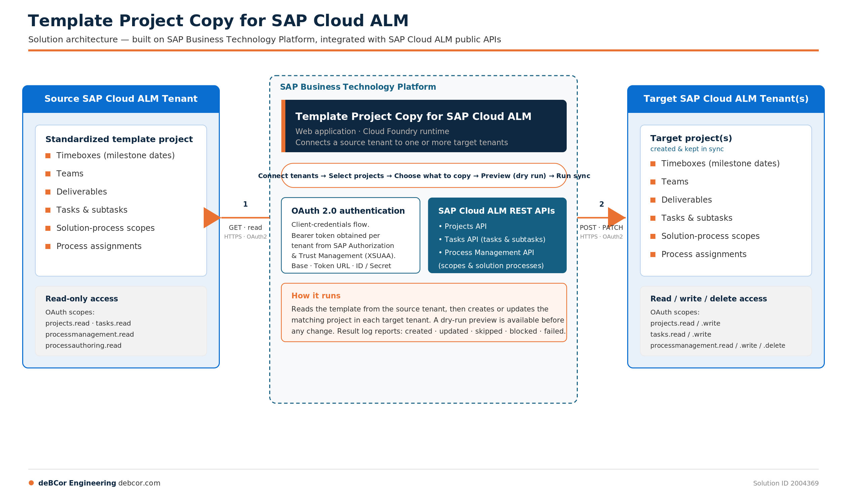Click "Standardized template project" heading
The image size is (847, 504).
click(119, 139)
